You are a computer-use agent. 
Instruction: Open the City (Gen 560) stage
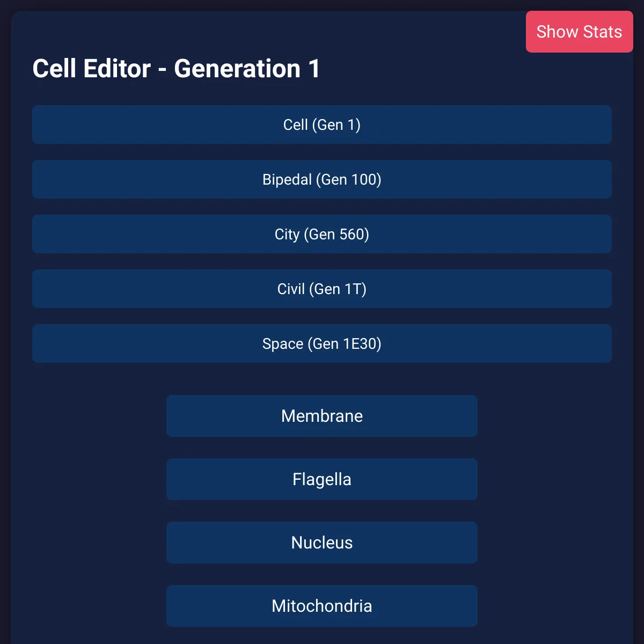(322, 234)
